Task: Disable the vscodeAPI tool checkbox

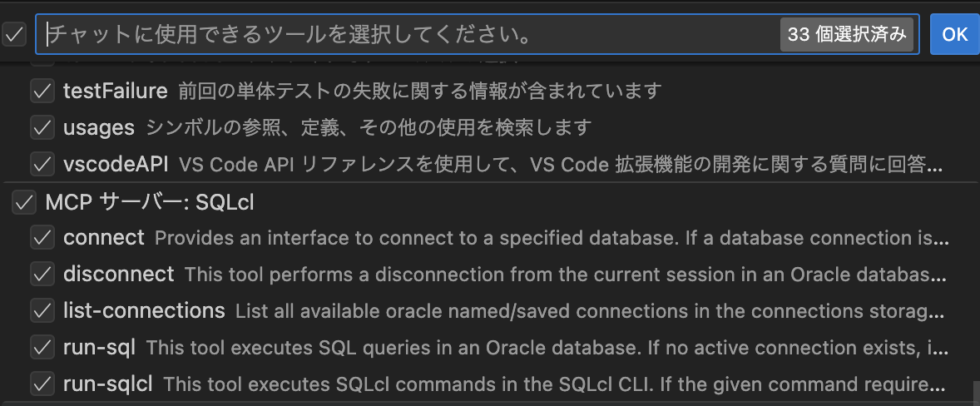Action: (x=41, y=164)
